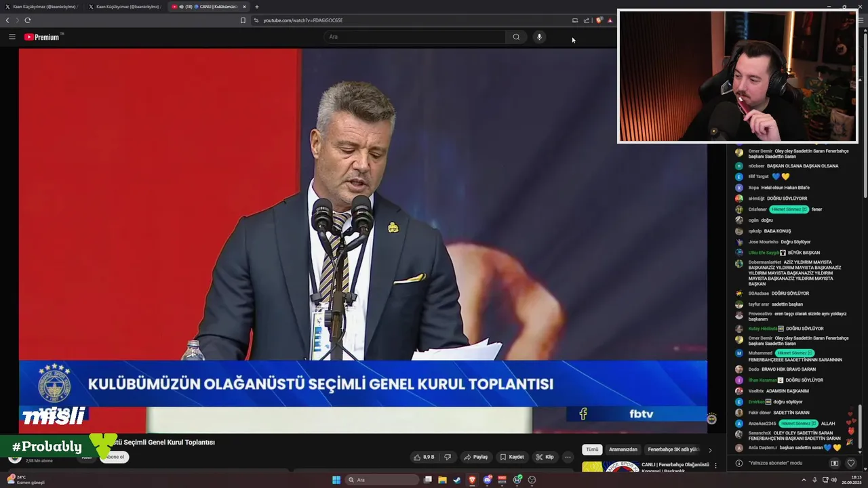Open Discord from the taskbar

coord(487,480)
